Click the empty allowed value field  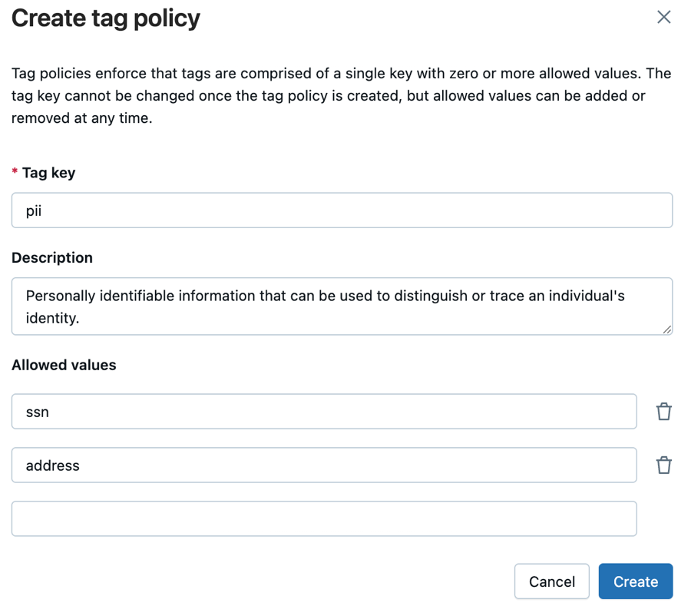tap(323, 519)
